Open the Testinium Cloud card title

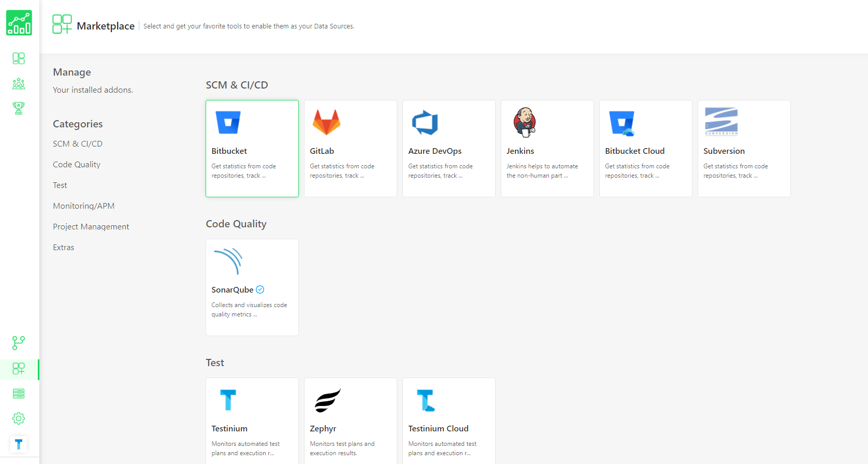click(439, 429)
